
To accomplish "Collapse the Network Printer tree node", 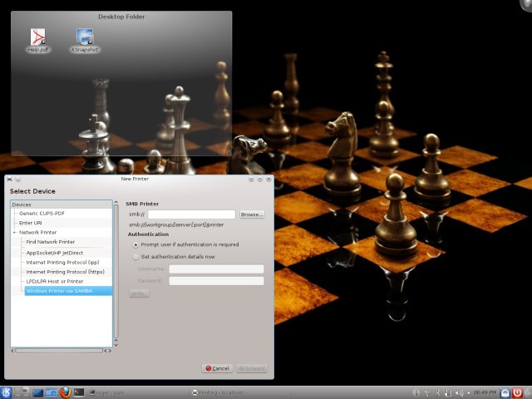I will (14, 232).
